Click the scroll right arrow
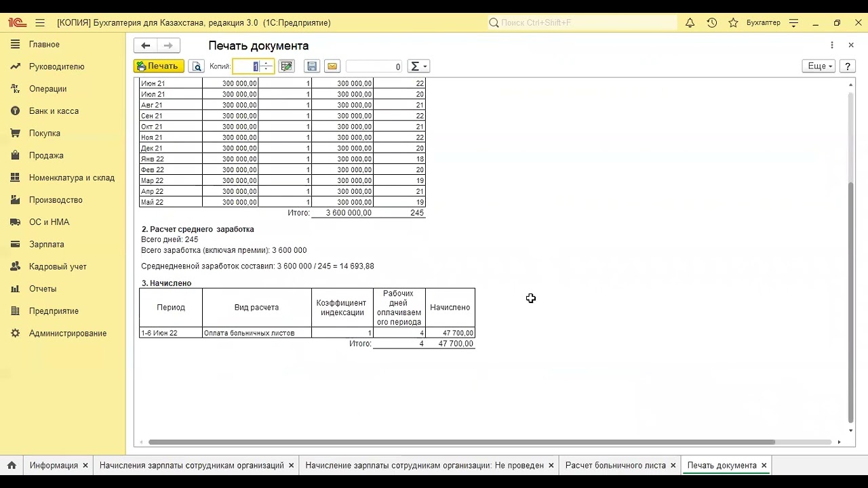Screen dimensions: 868x488 (x=839, y=442)
